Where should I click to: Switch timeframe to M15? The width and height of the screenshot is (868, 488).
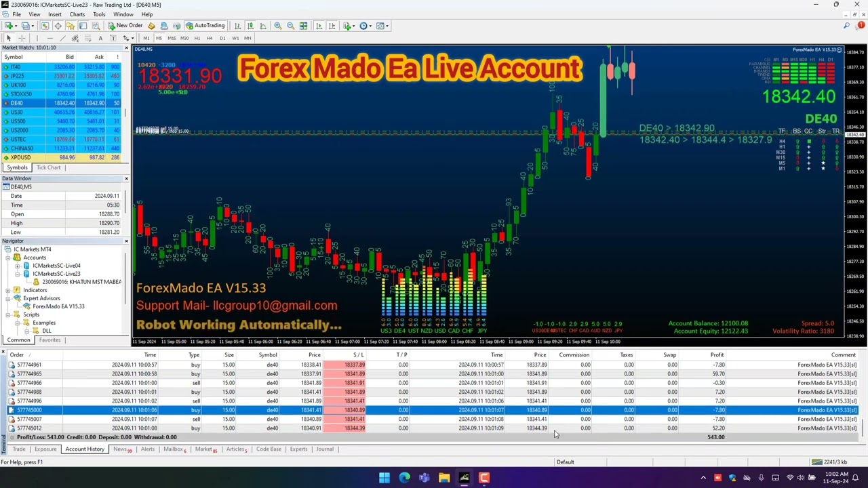pyautogui.click(x=172, y=38)
